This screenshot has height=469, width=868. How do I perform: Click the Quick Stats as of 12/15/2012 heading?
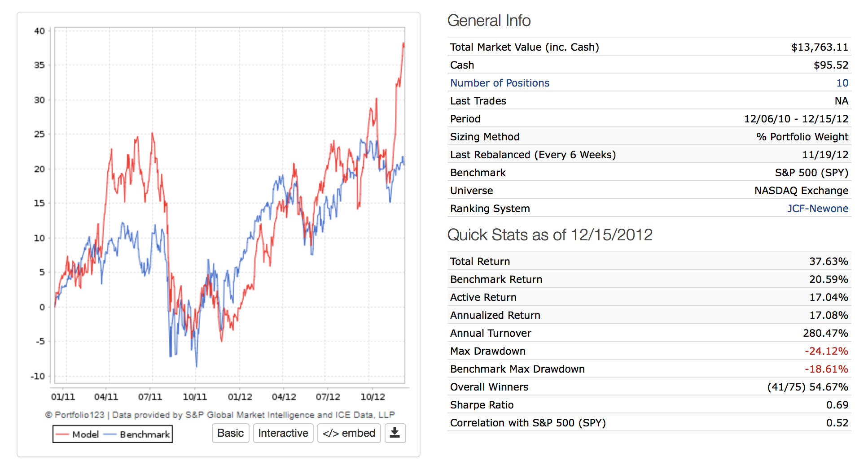click(550, 235)
